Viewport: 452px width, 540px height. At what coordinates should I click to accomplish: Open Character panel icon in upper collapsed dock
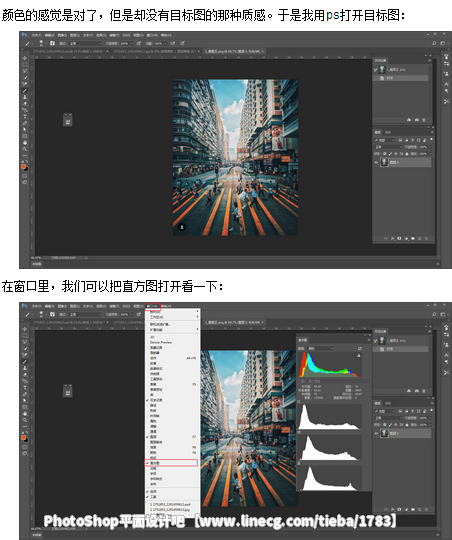[x=446, y=84]
